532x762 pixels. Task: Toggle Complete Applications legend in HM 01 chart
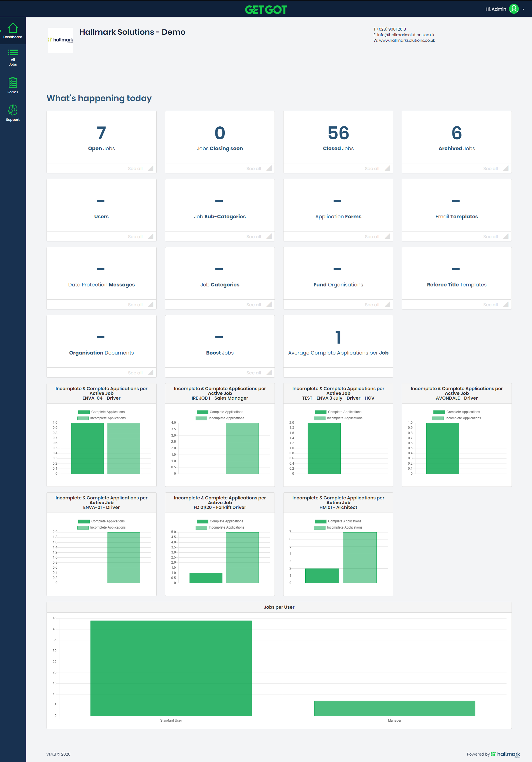[338, 521]
